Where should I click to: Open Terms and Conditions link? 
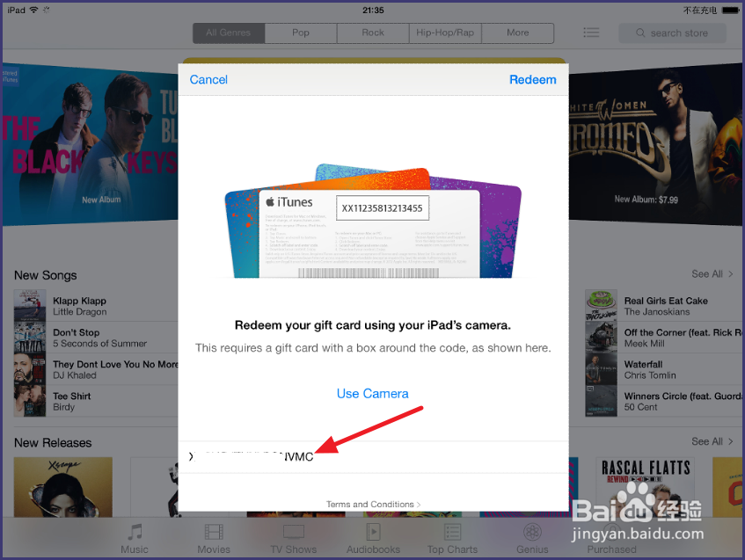pyautogui.click(x=373, y=504)
